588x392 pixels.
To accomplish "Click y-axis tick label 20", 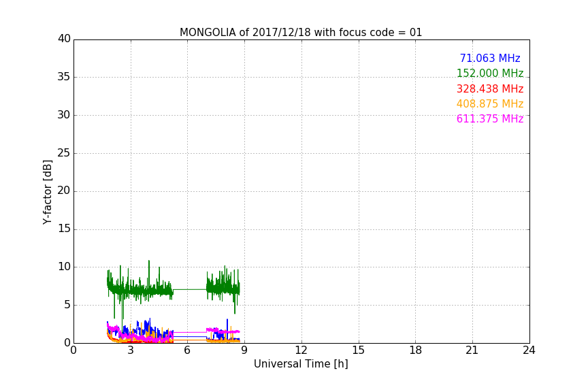I will [x=64, y=191].
